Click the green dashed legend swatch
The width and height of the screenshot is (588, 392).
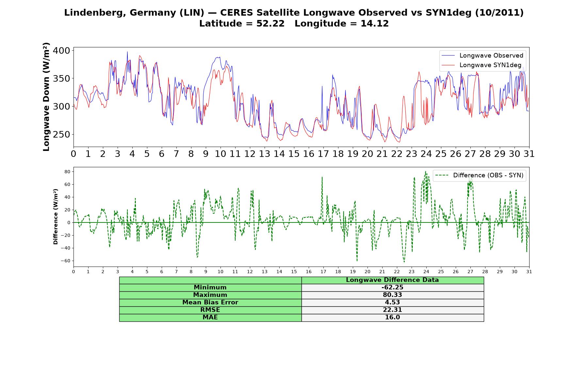coord(442,175)
